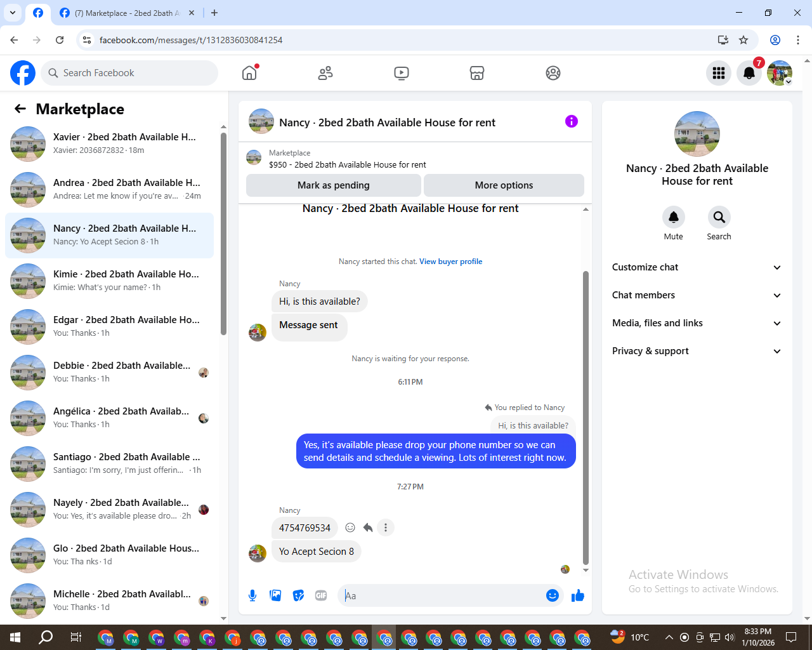This screenshot has width=812, height=650.
Task: Click the Search Facebook field
Action: 129,73
